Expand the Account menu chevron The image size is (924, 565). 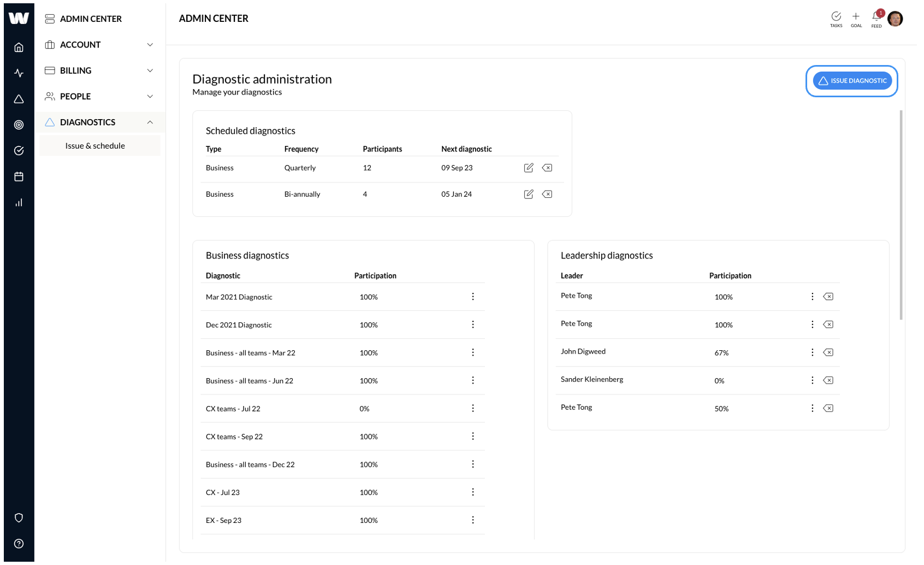point(150,45)
